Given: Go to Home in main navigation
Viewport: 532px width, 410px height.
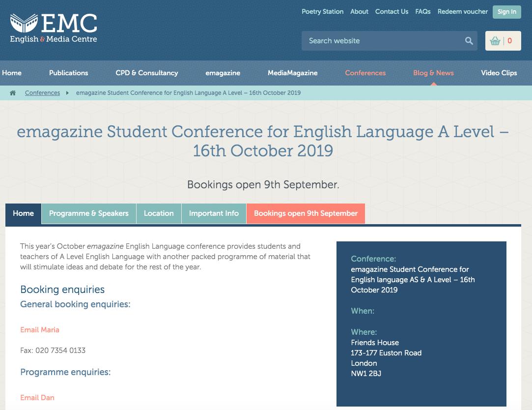Looking at the screenshot, I should click(x=11, y=73).
